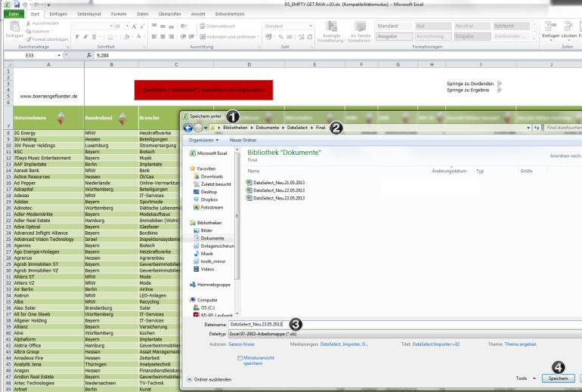This screenshot has width=582, height=392.
Task: Toggle italic formatting in Schriftart group
Action: click(85, 37)
